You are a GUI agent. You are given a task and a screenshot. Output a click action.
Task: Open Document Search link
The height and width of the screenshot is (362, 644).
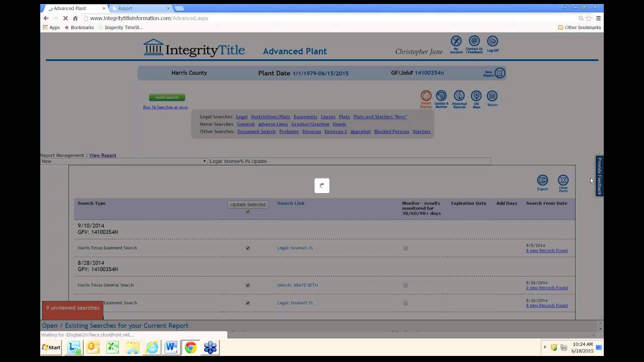[x=257, y=132]
